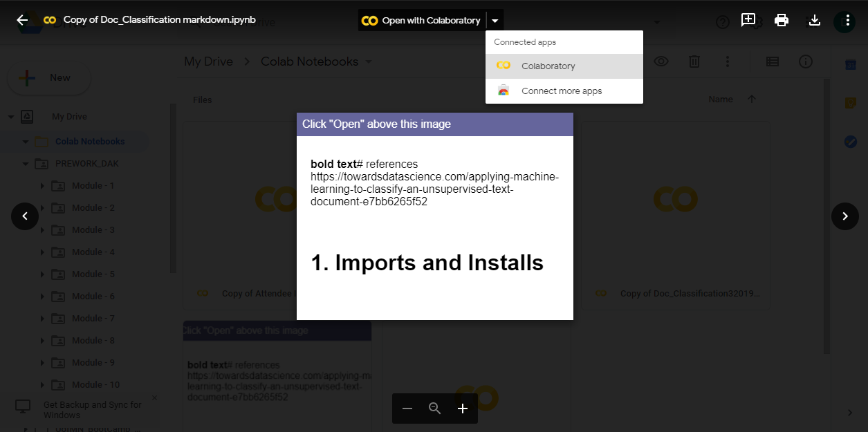Select the Module - 5 folder

[x=93, y=274]
